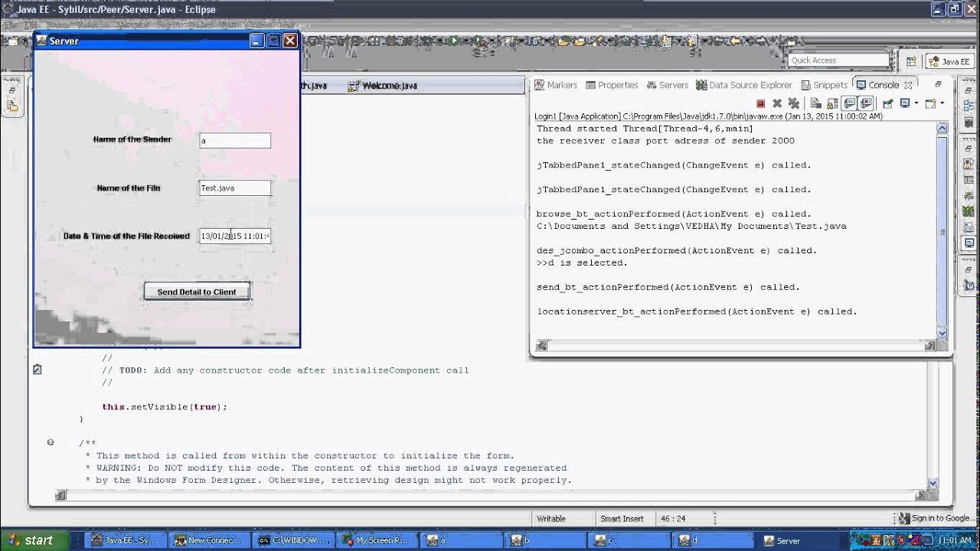Open the Snippets tab

tap(825, 85)
